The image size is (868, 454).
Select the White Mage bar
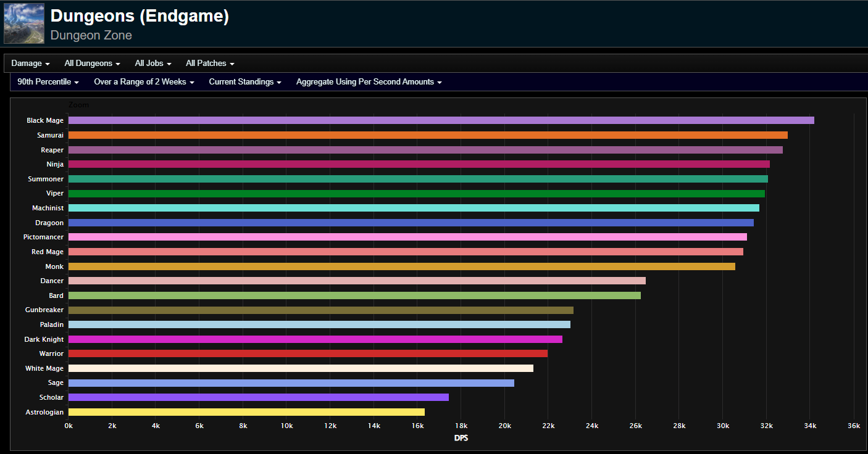301,368
